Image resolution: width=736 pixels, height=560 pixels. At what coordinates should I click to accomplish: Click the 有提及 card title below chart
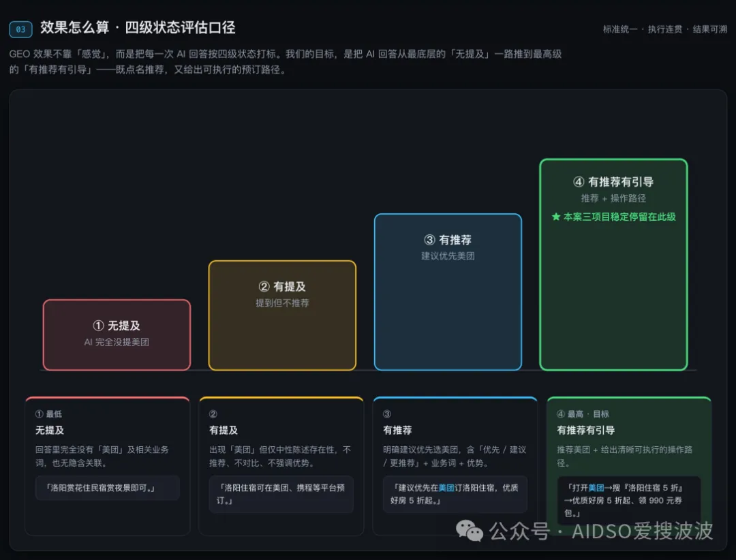tap(224, 430)
